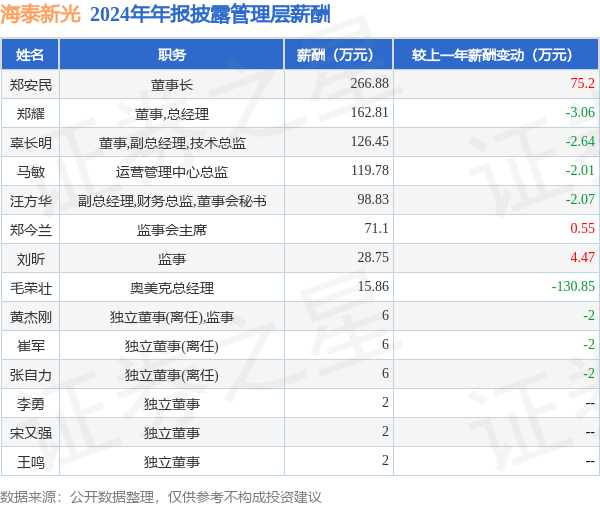This screenshot has width=600, height=506.
Task: Click the 董事,总经理 position cell
Action: (x=171, y=114)
